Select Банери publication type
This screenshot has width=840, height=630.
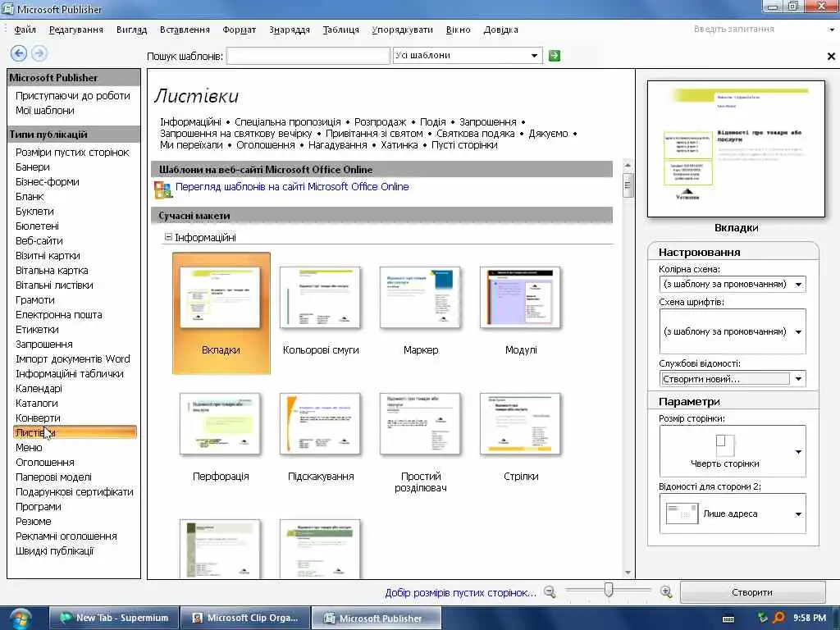tap(33, 167)
